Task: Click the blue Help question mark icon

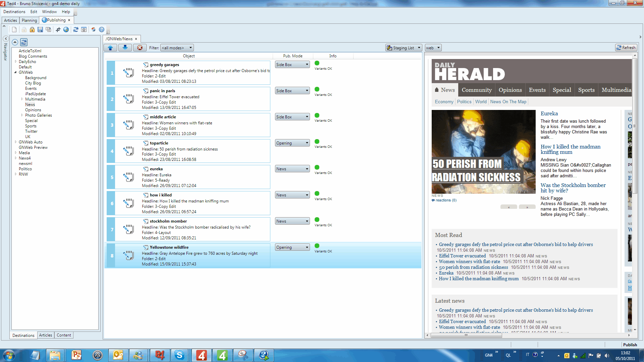Action: 102,29
